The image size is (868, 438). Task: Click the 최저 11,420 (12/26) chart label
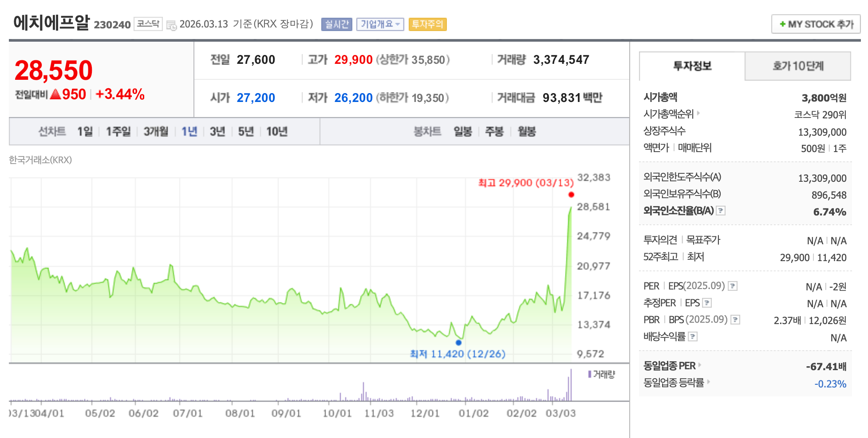pos(458,354)
